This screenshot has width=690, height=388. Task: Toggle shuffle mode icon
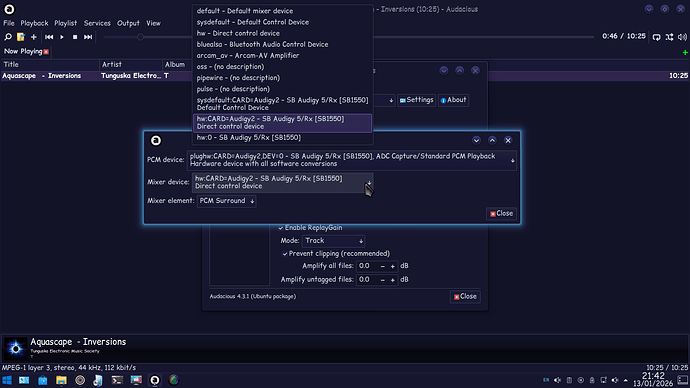point(669,37)
